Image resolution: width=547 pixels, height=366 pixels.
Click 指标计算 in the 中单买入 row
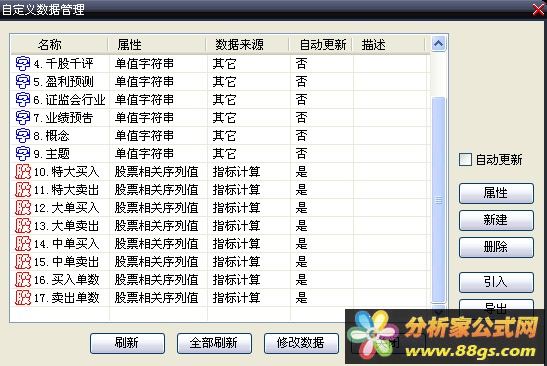[x=237, y=244]
